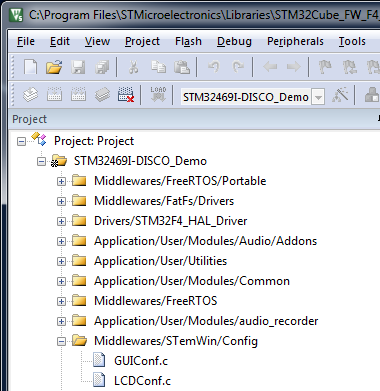Expand Application/User/Modules/Audio/Addons group
The width and height of the screenshot is (380, 391).
pyautogui.click(x=61, y=241)
